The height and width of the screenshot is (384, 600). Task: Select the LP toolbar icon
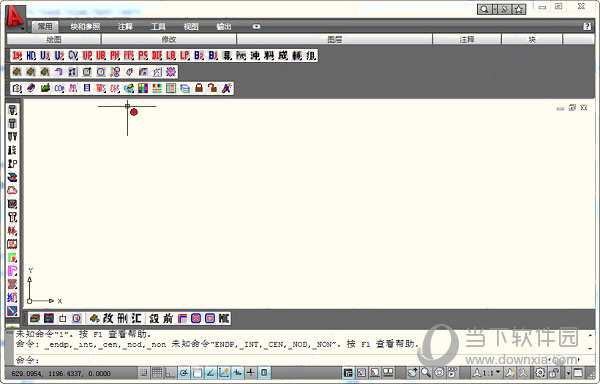185,56
